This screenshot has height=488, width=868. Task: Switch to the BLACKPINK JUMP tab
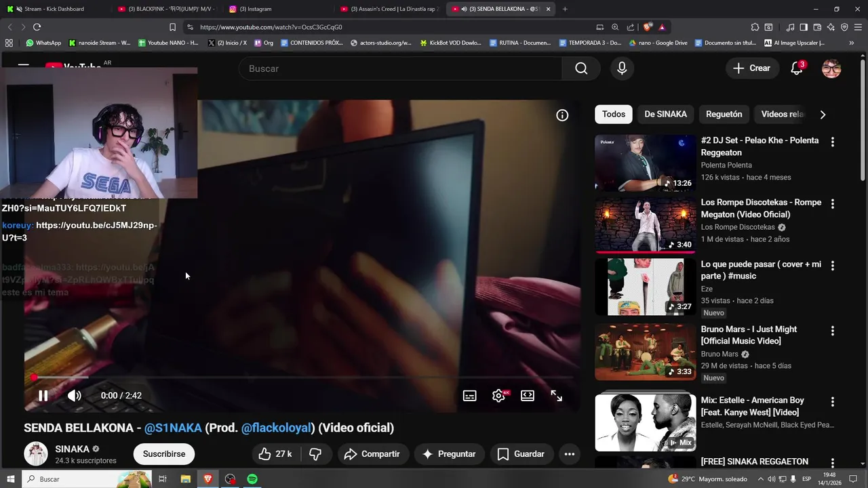click(x=166, y=9)
